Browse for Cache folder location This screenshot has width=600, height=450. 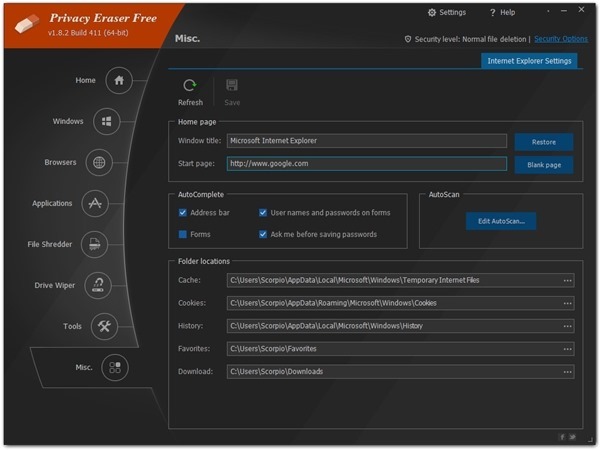[567, 281]
